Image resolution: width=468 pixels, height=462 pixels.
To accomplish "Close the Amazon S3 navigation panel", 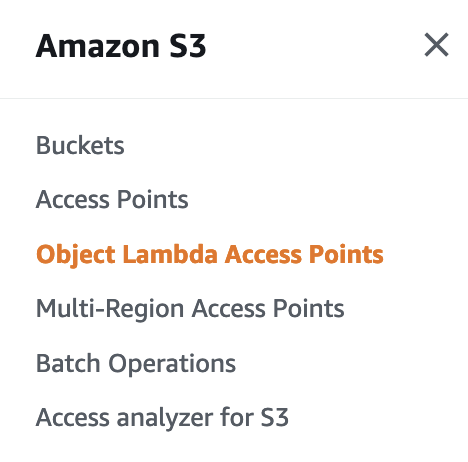I will [x=436, y=45].
